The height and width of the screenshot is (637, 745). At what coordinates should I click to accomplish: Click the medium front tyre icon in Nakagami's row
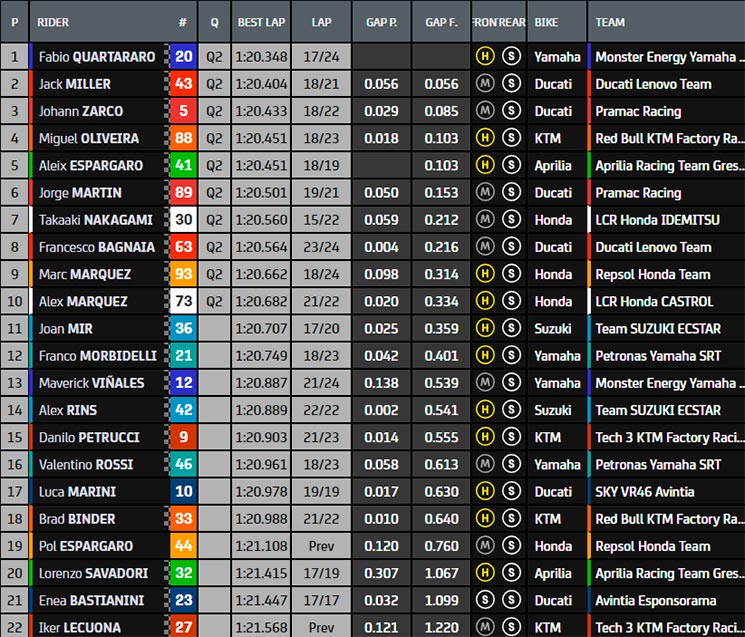485,219
